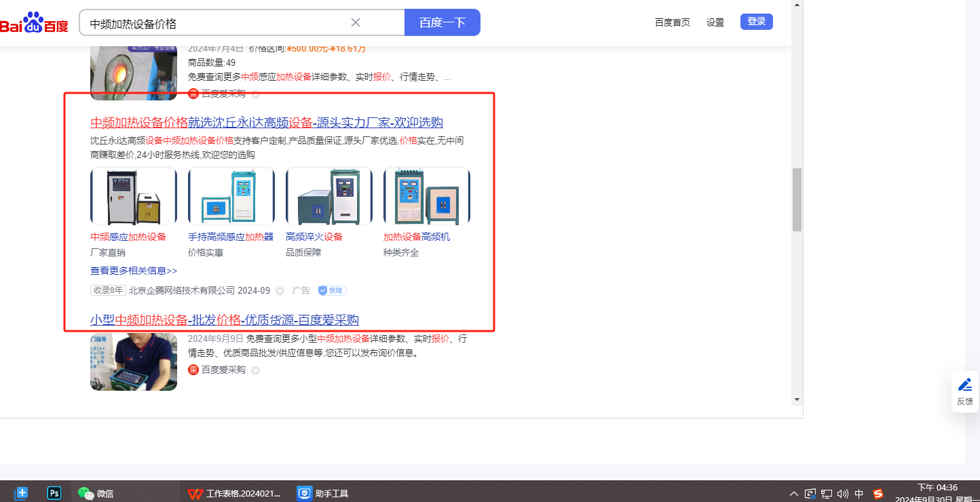Click the Baidu logo
Image resolution: width=980 pixels, height=502 pixels.
point(34,23)
